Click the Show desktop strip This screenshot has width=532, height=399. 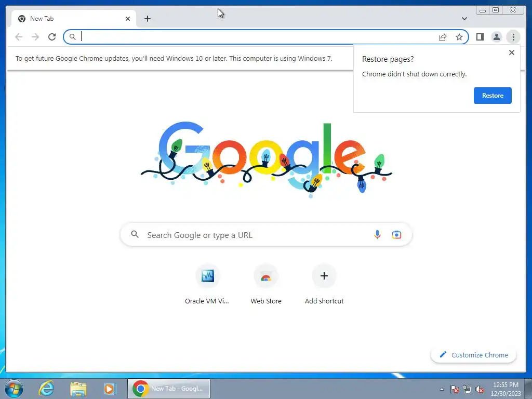coord(528,389)
